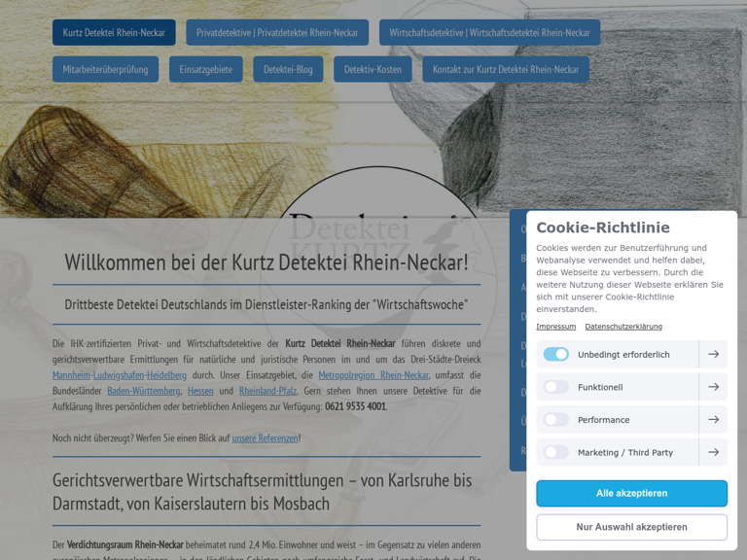Click the Alle akzeptieren button
This screenshot has width=747, height=560.
point(631,494)
